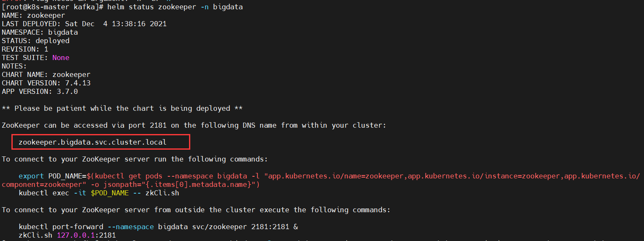644x241 pixels.
Task: Click the REVISION: 1 line
Action: 25,49
